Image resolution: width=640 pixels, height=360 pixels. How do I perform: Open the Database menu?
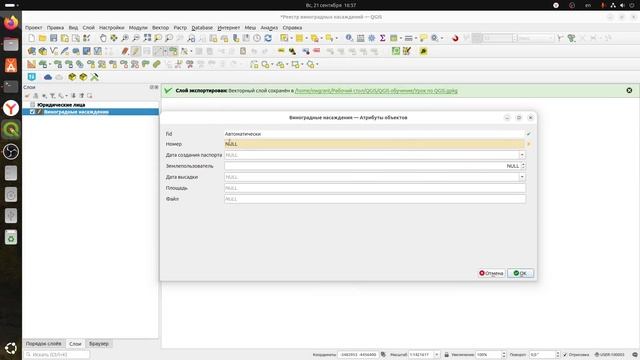[202, 28]
